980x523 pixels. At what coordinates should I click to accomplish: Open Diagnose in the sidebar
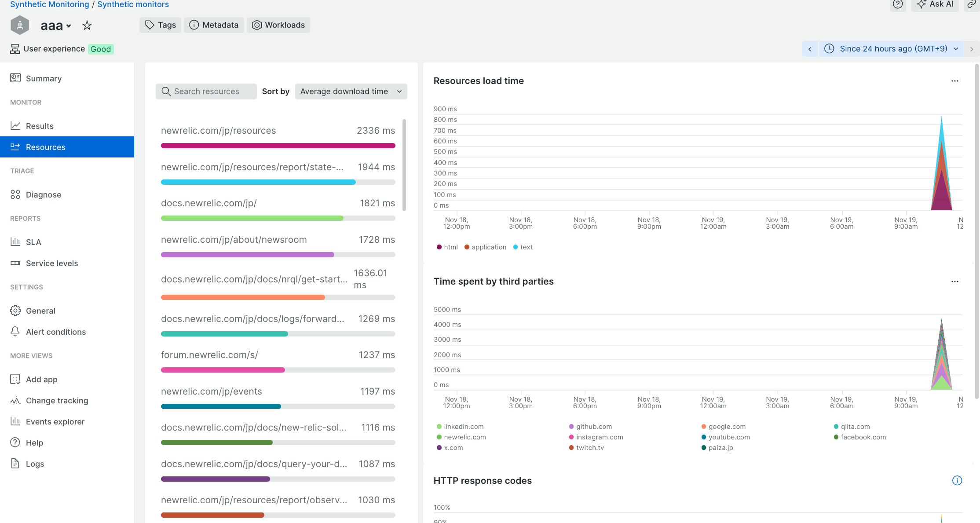coord(67,194)
